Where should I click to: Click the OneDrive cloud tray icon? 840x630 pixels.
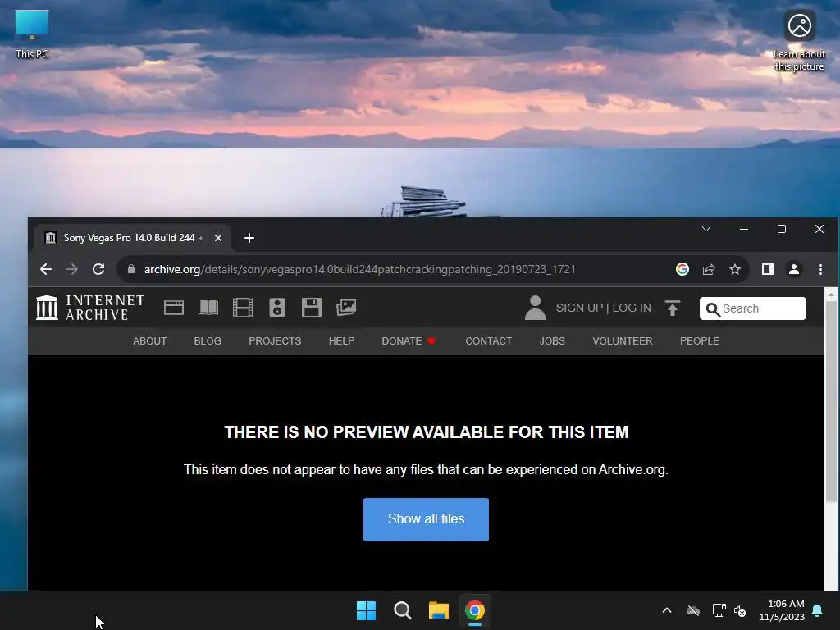[x=693, y=610]
